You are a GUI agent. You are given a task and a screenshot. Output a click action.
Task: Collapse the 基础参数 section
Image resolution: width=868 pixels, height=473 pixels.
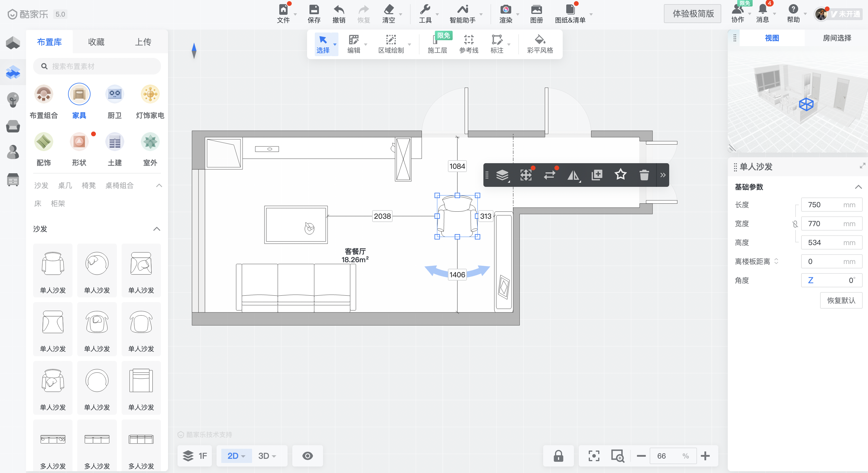coord(858,187)
